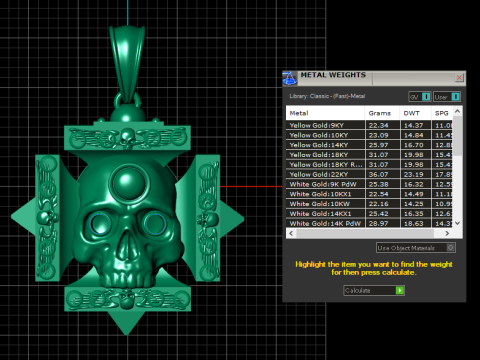Select the Yellow Gold:18KY row
Image resolution: width=480 pixels, height=360 pixels.
tap(369, 155)
